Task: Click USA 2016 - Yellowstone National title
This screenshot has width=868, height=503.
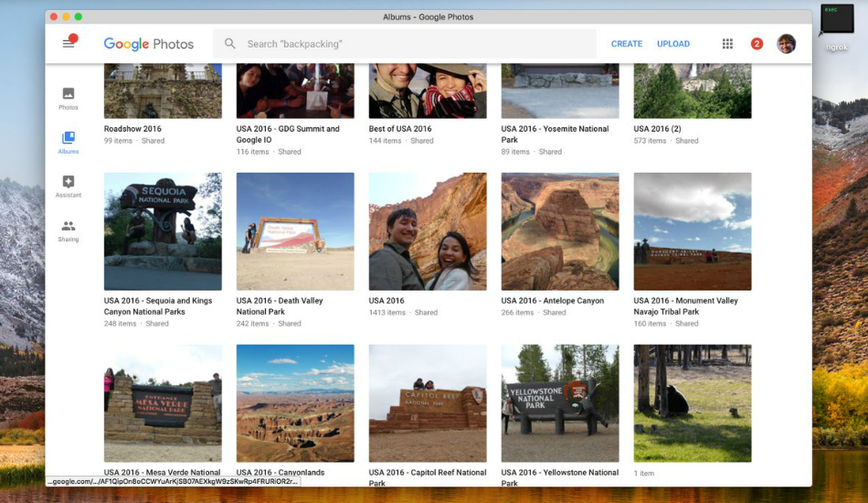Action: point(560,477)
